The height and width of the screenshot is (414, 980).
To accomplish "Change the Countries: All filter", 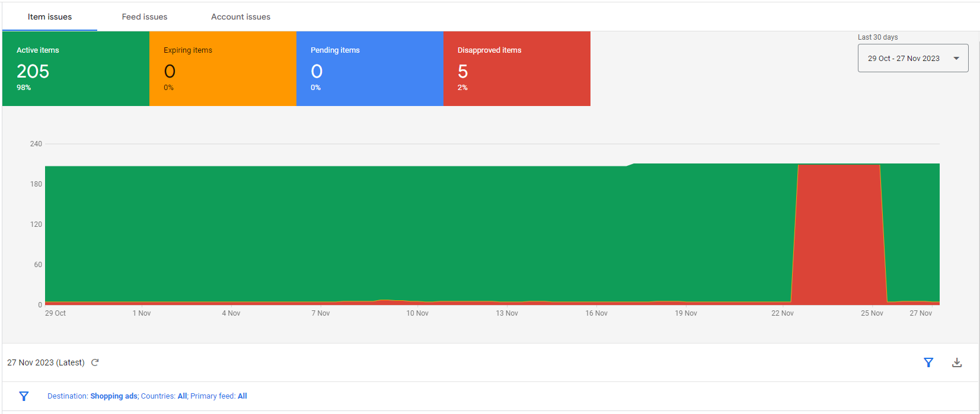I will tap(164, 396).
